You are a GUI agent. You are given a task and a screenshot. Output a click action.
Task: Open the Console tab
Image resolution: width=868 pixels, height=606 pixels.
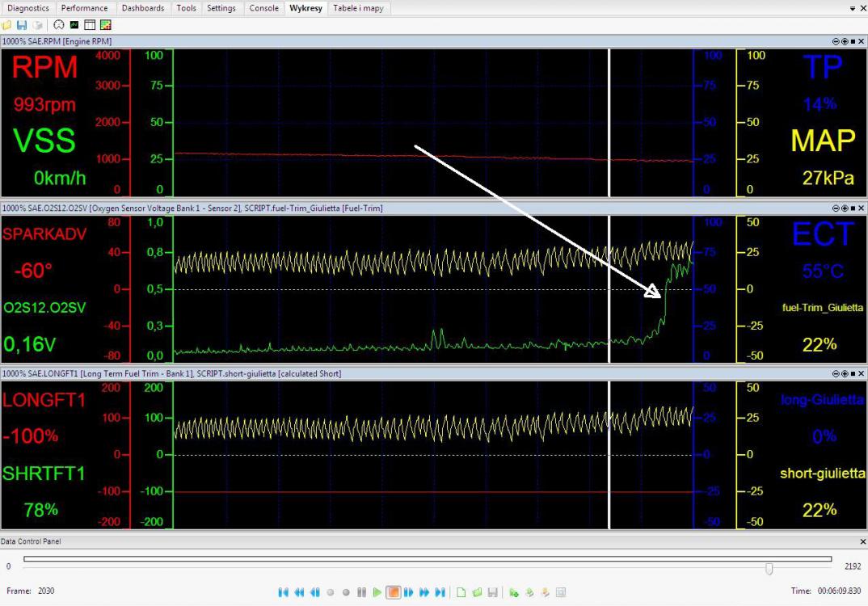(x=263, y=8)
